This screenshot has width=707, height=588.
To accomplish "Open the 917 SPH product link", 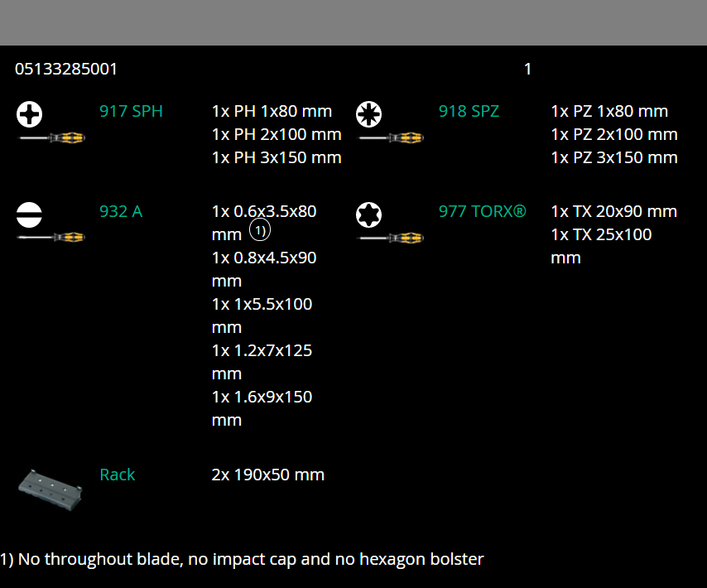I will (x=131, y=111).
